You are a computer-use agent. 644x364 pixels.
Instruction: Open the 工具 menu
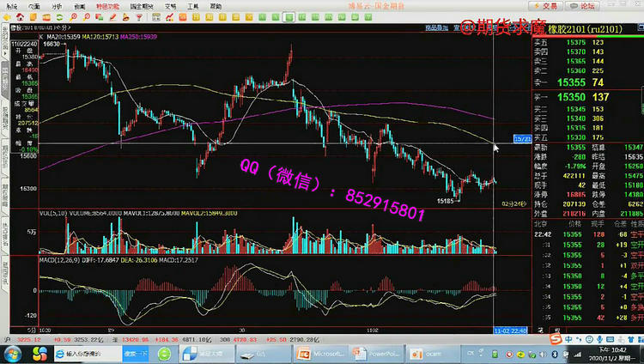point(192,5)
